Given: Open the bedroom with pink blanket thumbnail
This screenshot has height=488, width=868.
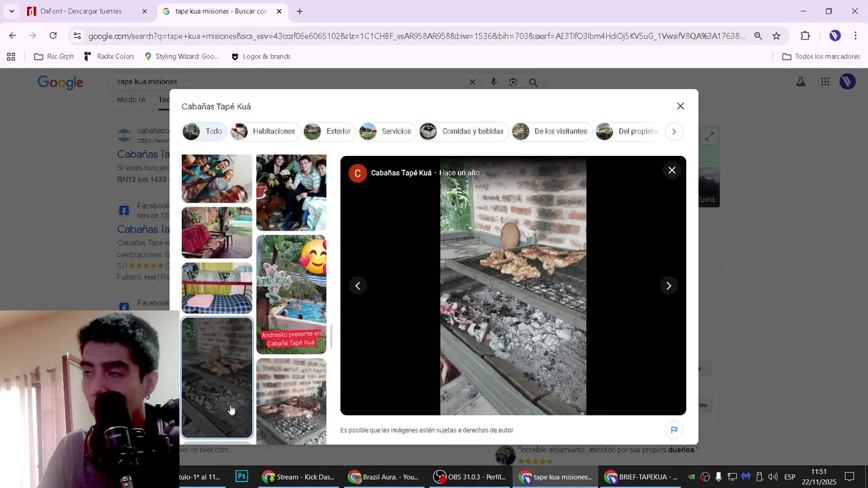Looking at the screenshot, I should click(x=217, y=288).
